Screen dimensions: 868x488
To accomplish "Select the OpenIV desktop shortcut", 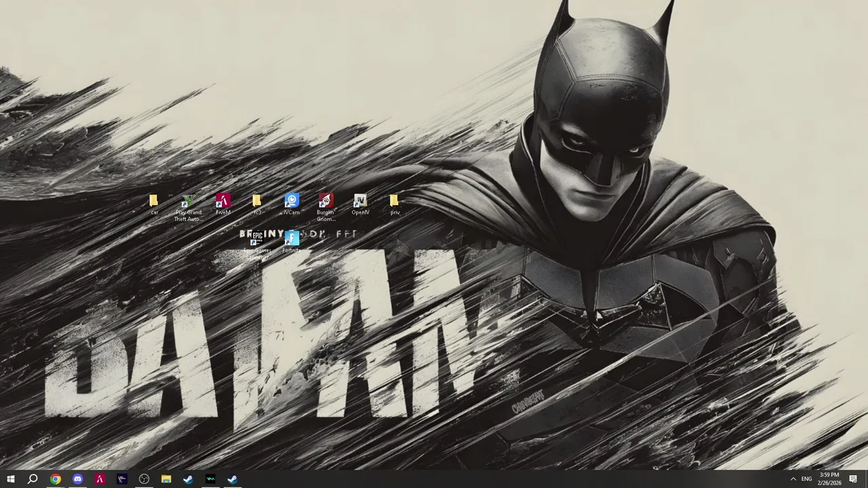I will click(x=360, y=204).
